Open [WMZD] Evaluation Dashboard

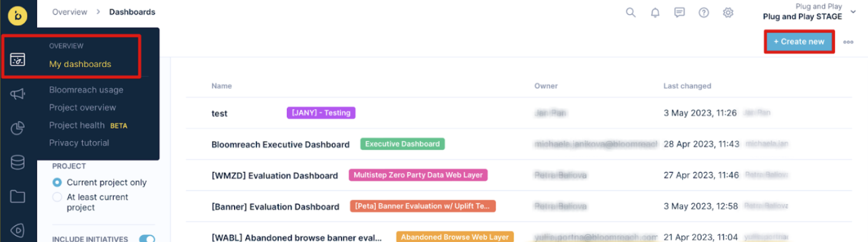275,176
